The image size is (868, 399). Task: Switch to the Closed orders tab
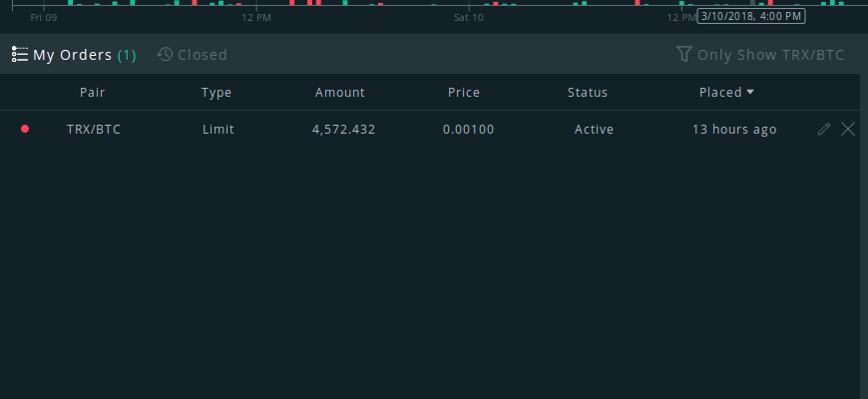tap(193, 54)
